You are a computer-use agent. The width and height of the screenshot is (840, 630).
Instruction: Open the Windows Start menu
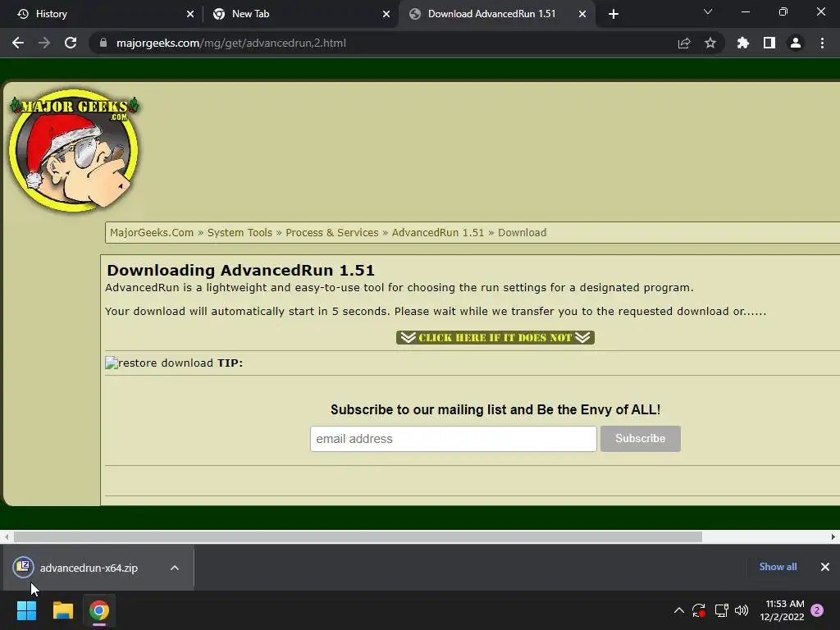[x=26, y=610]
